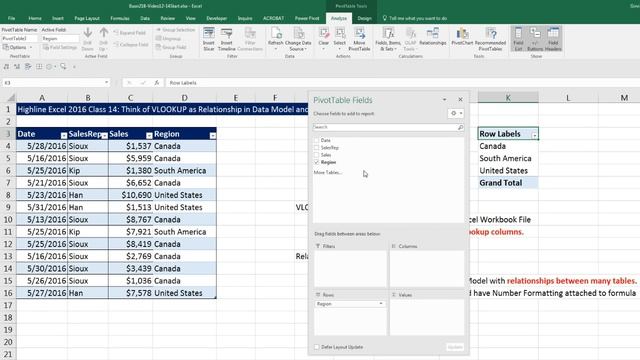Open Region field dropdown in Rows area

pos(381,304)
